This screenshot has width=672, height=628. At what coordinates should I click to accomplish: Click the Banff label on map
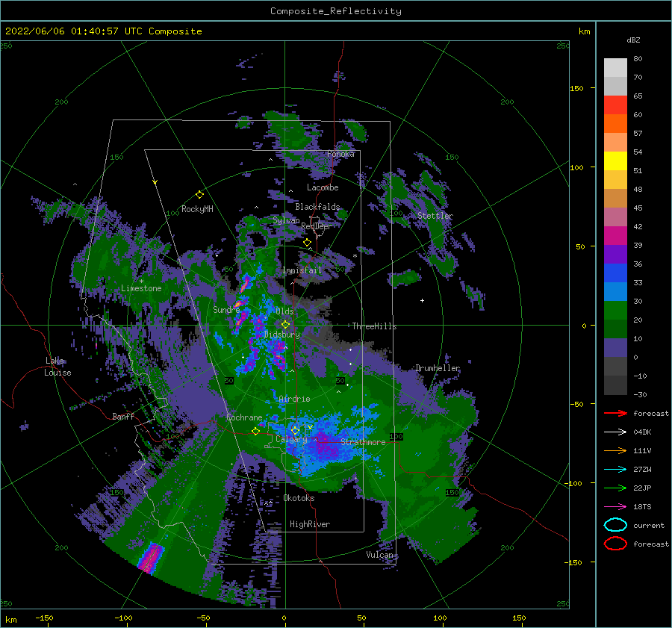click(x=123, y=417)
